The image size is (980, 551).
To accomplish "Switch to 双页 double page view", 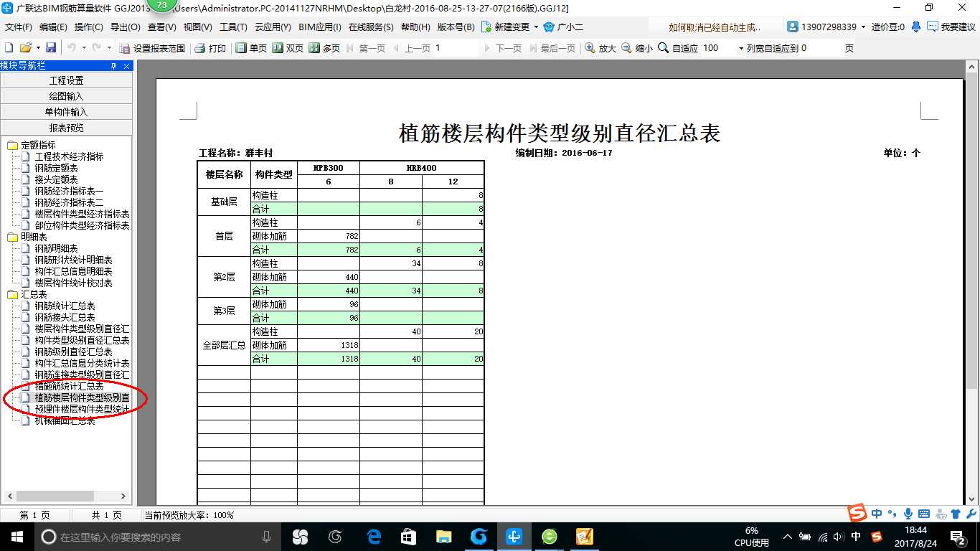I will click(x=288, y=48).
